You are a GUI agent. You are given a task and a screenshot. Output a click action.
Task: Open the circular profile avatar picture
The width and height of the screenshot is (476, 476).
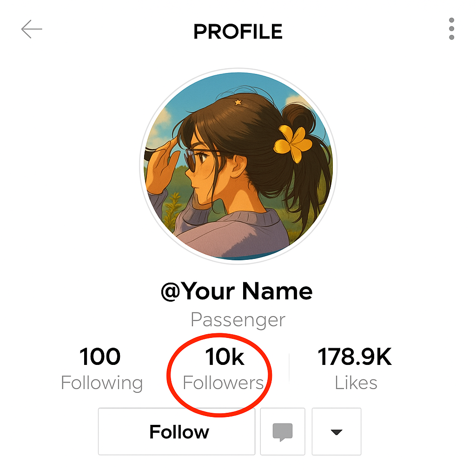(238, 166)
